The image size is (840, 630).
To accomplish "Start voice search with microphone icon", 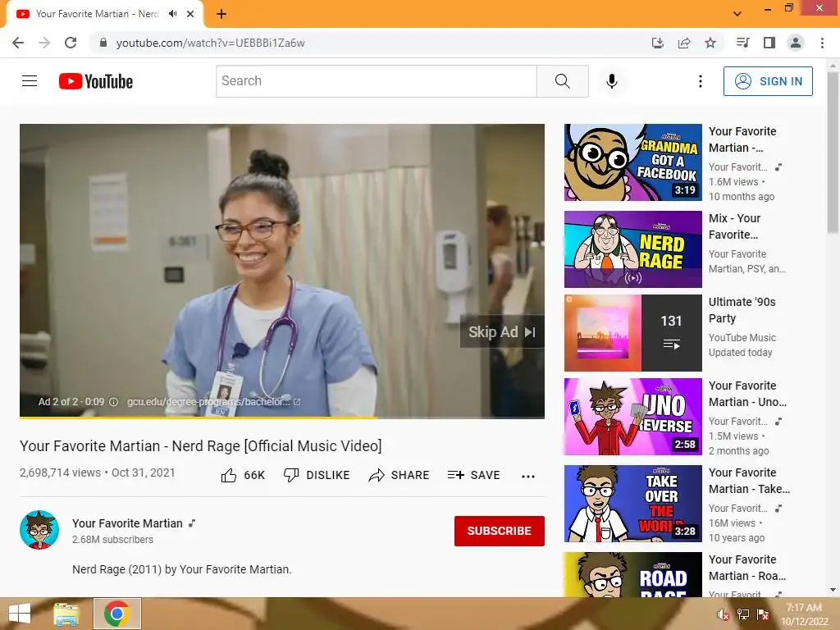I will pos(611,81).
